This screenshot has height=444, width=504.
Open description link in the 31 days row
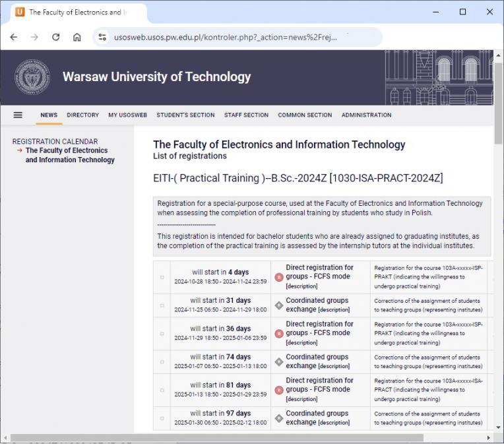[334, 309]
